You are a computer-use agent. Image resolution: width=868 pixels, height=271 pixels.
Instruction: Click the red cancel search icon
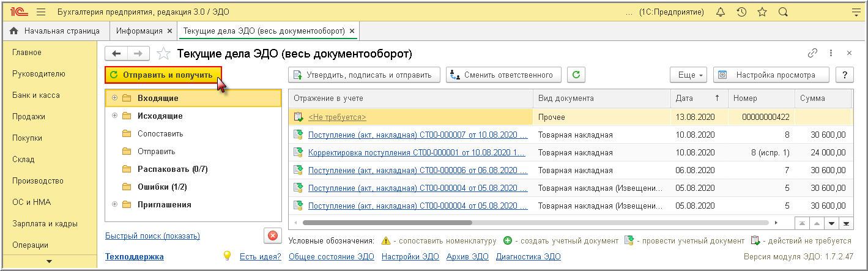click(x=272, y=236)
